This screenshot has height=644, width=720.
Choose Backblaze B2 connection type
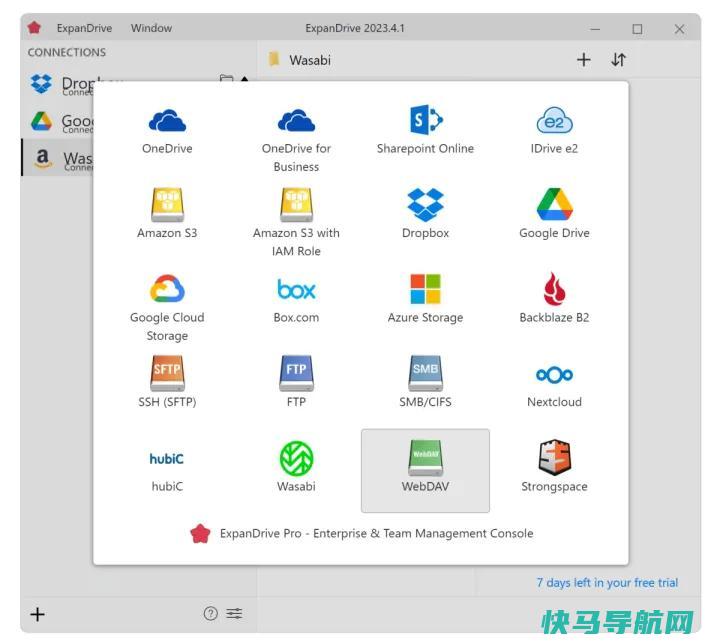[x=554, y=300]
